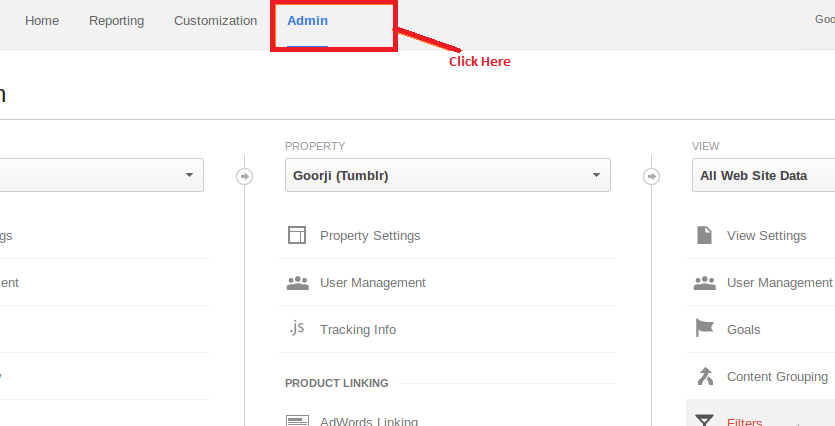Click the Goals flag icon
The height and width of the screenshot is (426, 835).
(x=705, y=328)
